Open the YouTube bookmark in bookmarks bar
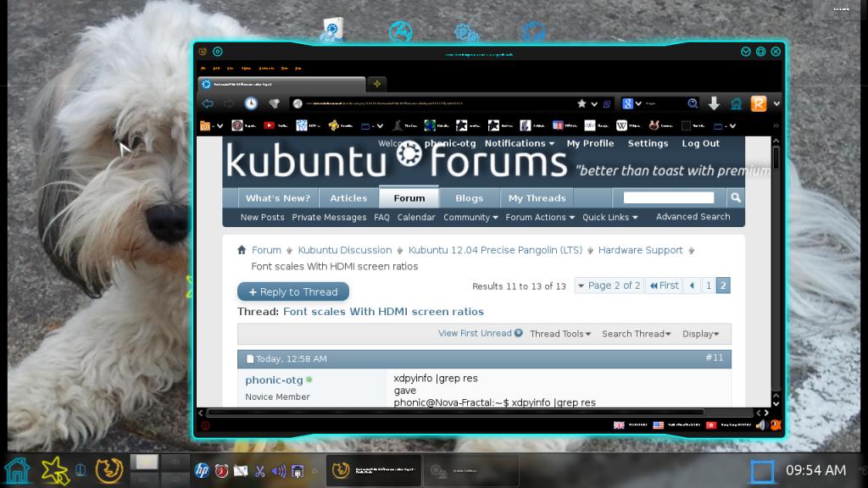This screenshot has height=488, width=868. [x=270, y=125]
